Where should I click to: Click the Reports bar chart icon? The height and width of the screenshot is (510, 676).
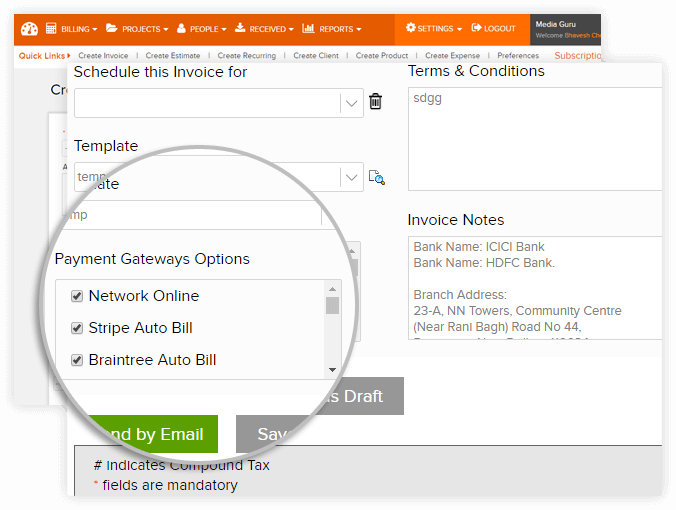pos(308,28)
